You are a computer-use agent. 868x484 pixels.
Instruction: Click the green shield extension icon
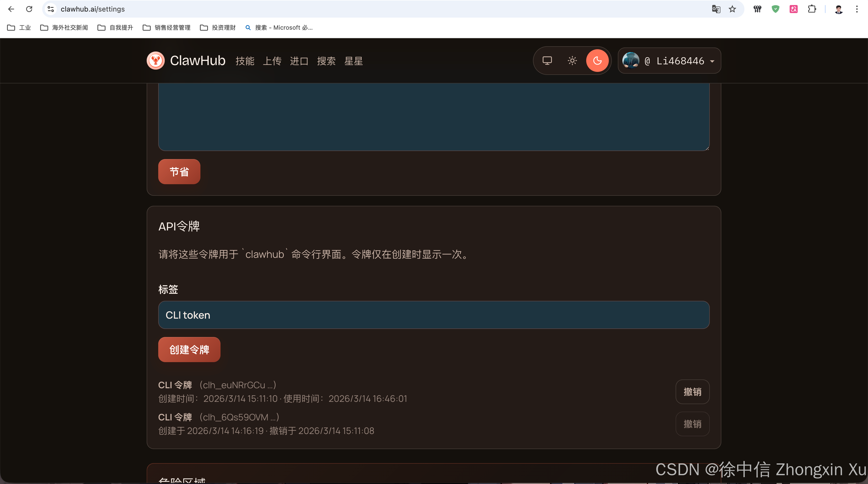pos(775,9)
